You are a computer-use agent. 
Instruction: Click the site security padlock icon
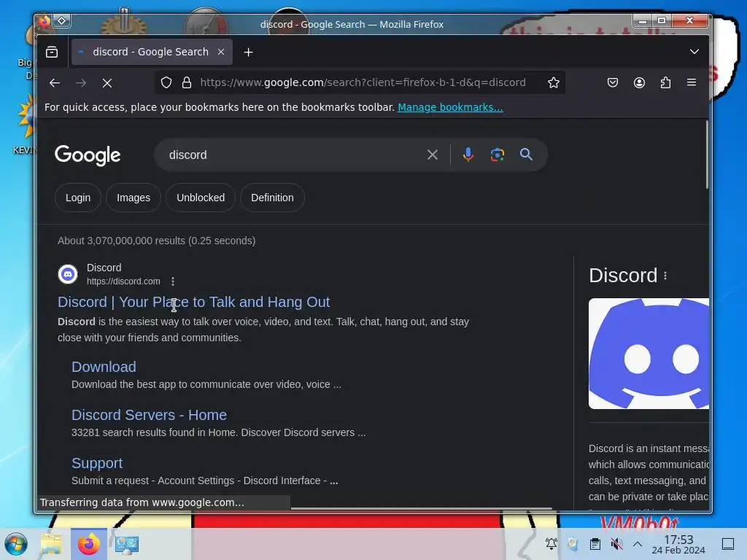pyautogui.click(x=187, y=82)
